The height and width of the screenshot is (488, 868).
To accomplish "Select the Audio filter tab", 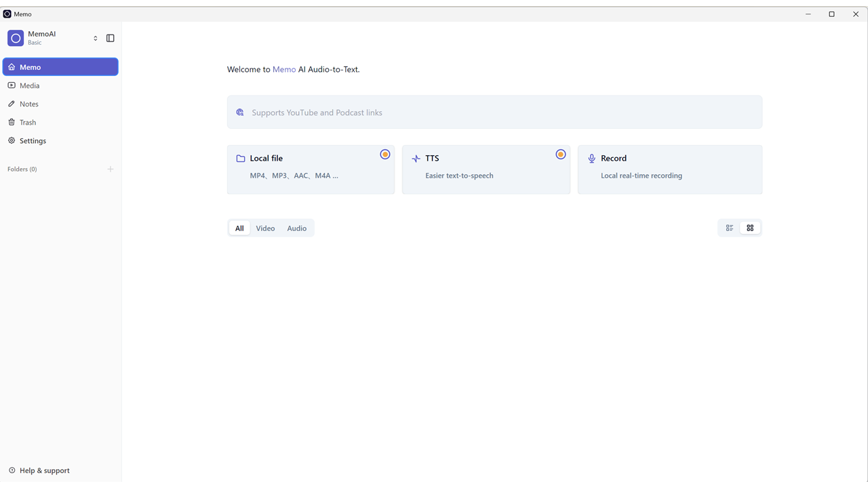I will pos(297,228).
